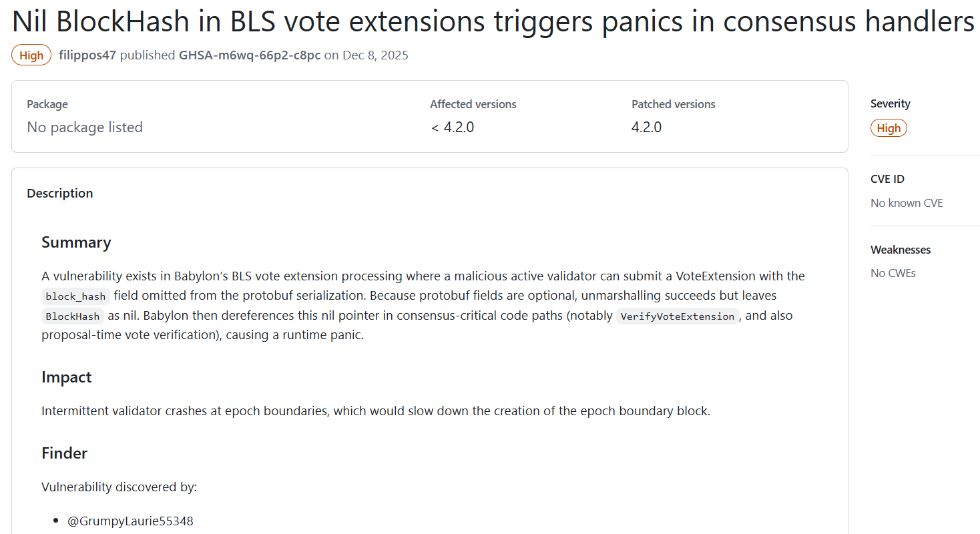980x534 pixels.
Task: Click the affected versions value < 4.2.0
Action: [x=451, y=127]
